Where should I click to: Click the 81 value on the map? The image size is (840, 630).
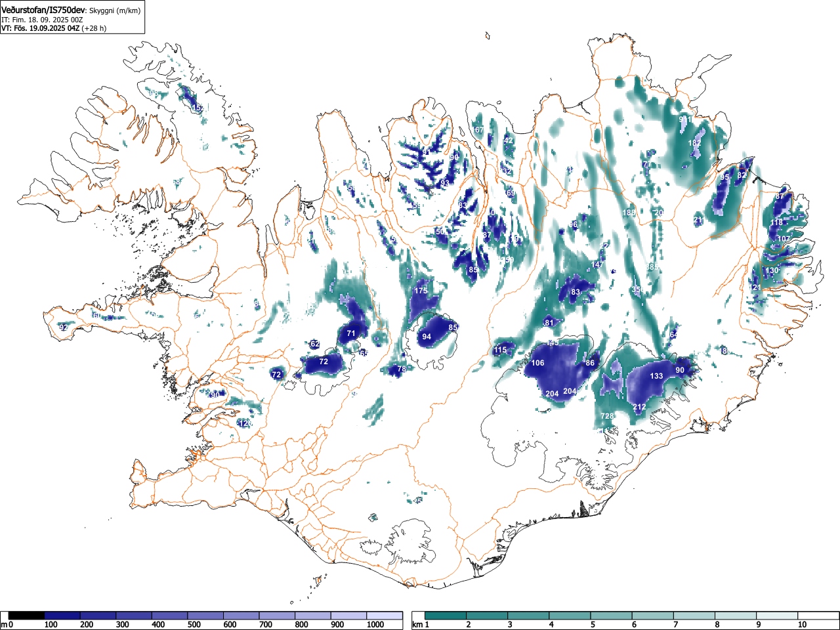tap(549, 323)
